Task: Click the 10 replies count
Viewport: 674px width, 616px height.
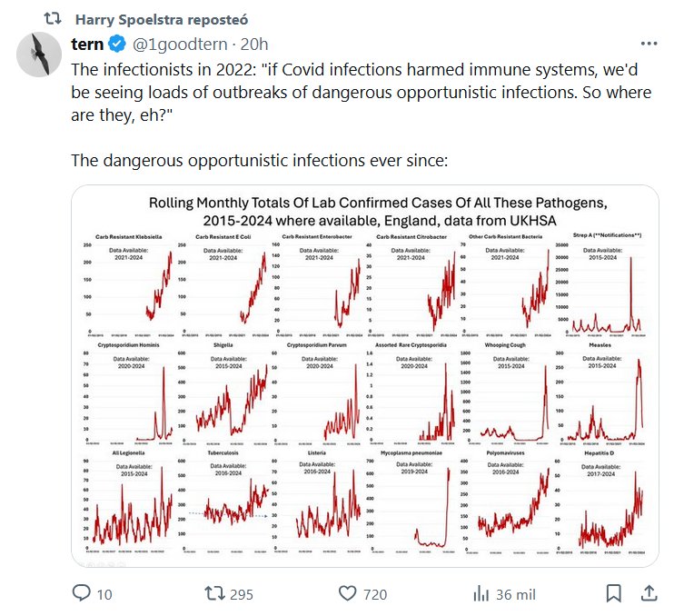Action: coord(104,594)
